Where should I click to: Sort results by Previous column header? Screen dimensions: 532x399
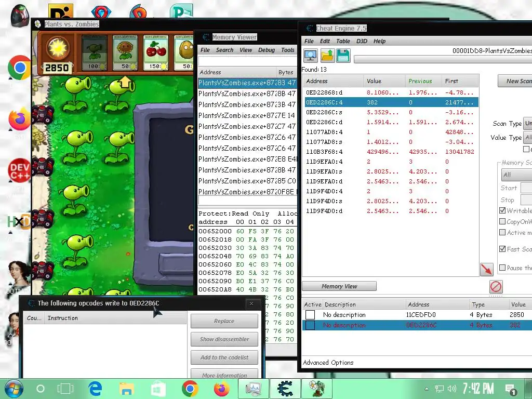click(423, 81)
